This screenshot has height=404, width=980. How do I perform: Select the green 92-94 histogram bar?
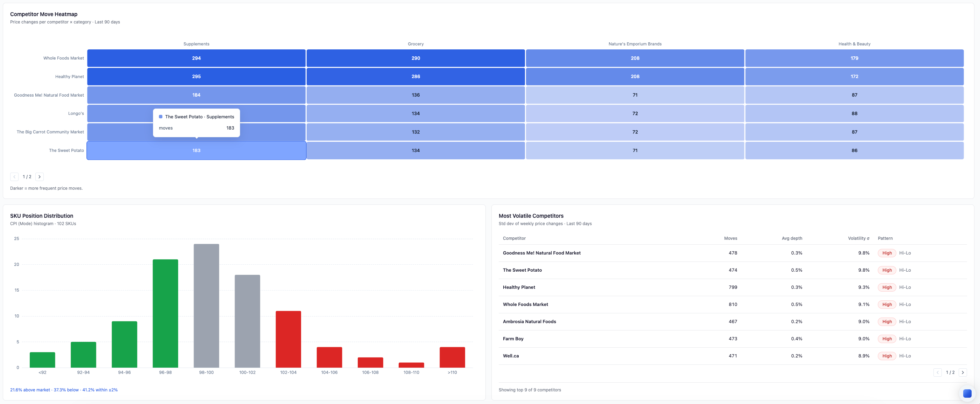point(83,355)
